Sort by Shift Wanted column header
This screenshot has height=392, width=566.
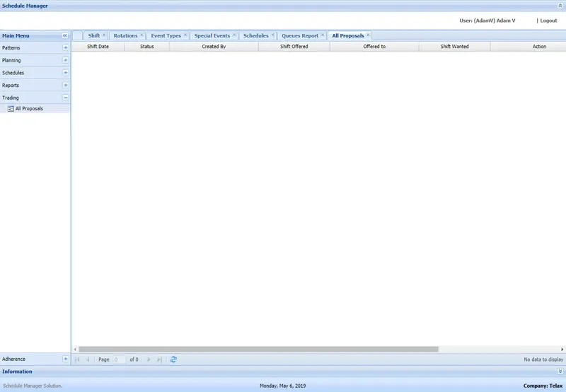click(x=454, y=46)
